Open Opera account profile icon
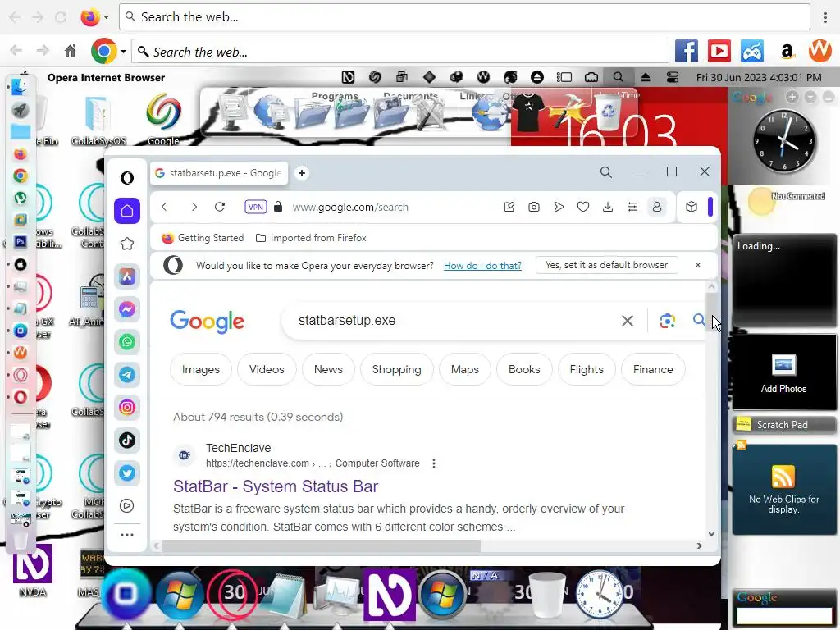 (x=657, y=207)
